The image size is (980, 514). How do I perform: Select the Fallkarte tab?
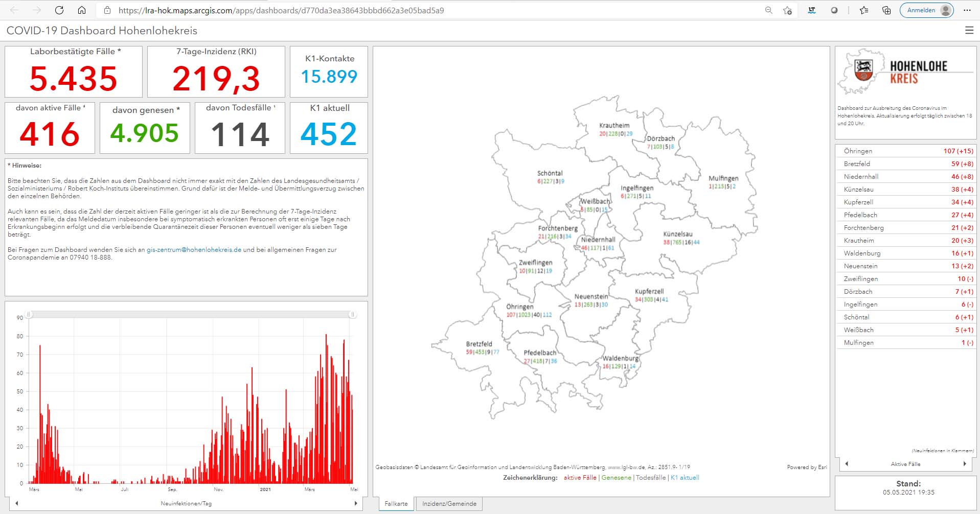tap(396, 504)
